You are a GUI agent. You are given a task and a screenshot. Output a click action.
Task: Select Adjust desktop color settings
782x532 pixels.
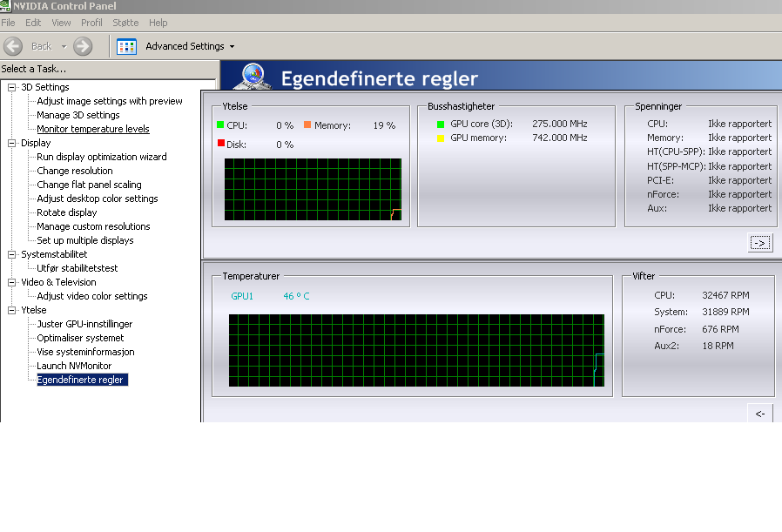(98, 199)
